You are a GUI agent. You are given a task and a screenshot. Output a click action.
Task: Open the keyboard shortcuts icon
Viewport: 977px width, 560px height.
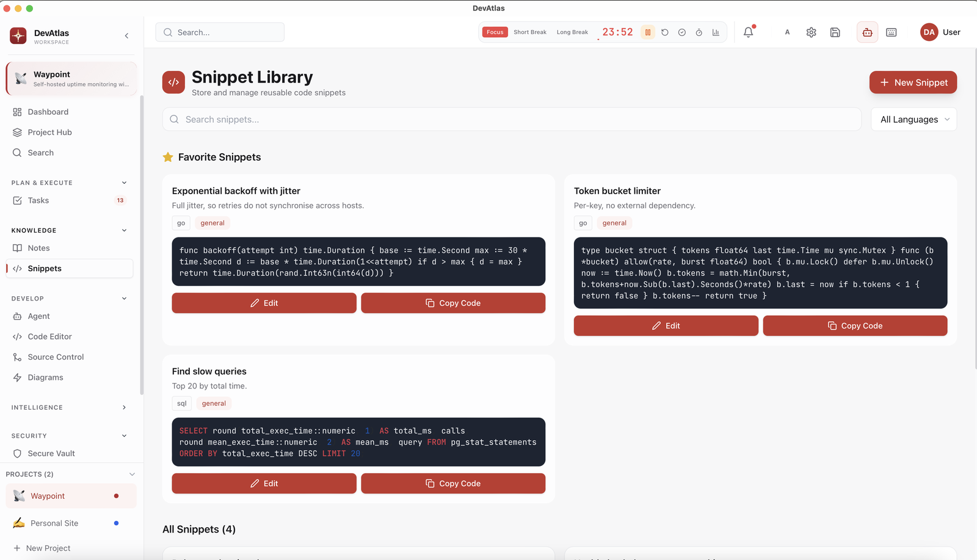coord(892,32)
